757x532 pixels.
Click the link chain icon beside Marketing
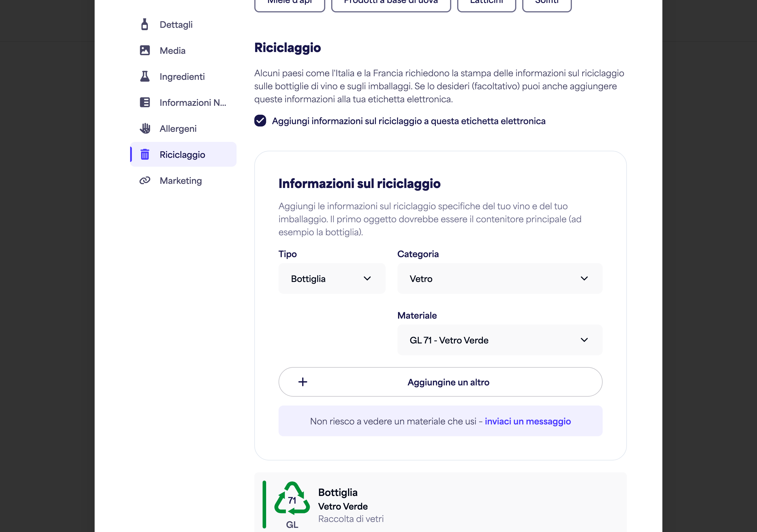pyautogui.click(x=145, y=180)
